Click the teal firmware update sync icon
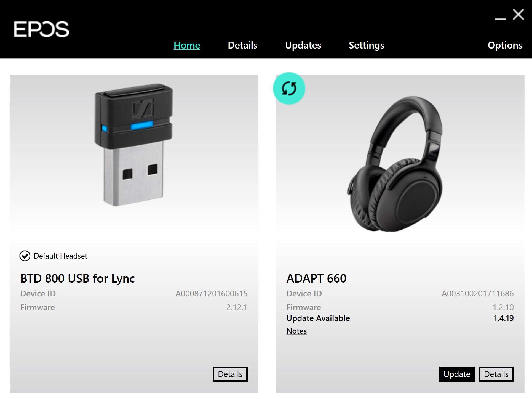The image size is (532, 399). (x=289, y=89)
